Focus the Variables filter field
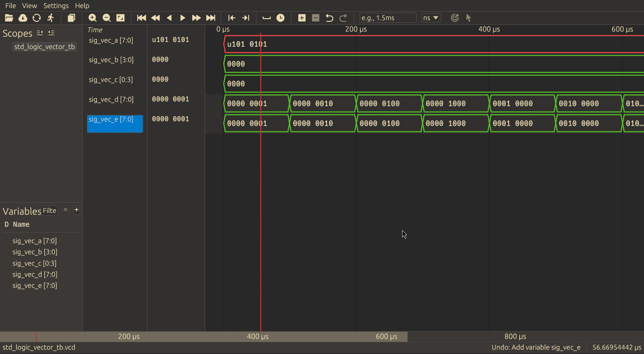Image resolution: width=644 pixels, height=354 pixels. click(50, 211)
